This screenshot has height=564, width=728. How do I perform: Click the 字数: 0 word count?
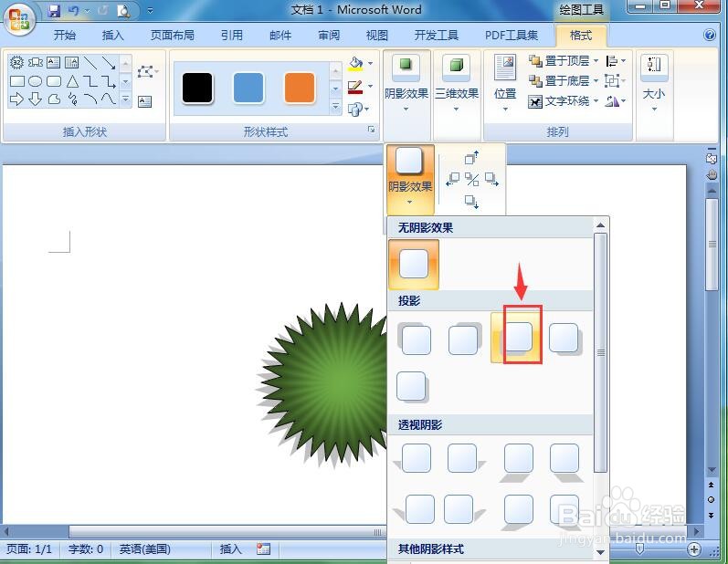point(86,549)
